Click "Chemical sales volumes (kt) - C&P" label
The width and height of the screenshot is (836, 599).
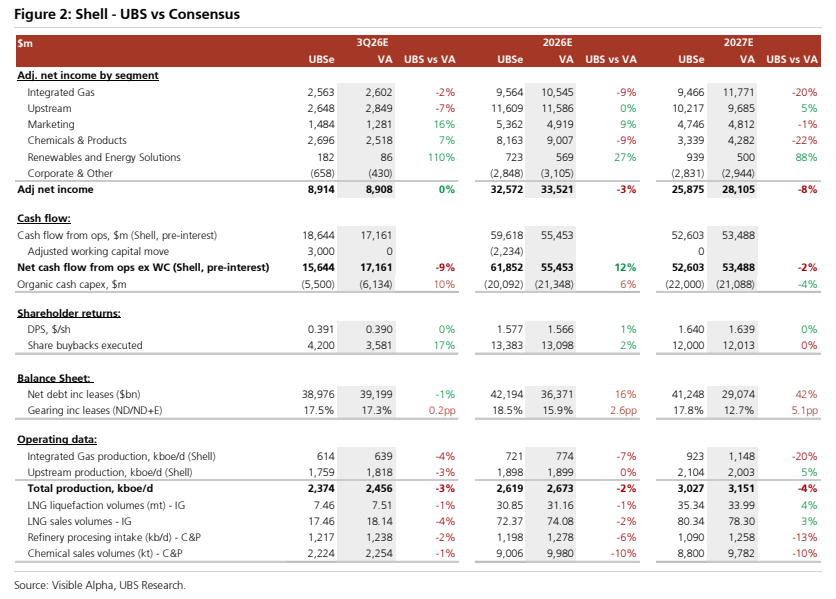pyautogui.click(x=105, y=553)
